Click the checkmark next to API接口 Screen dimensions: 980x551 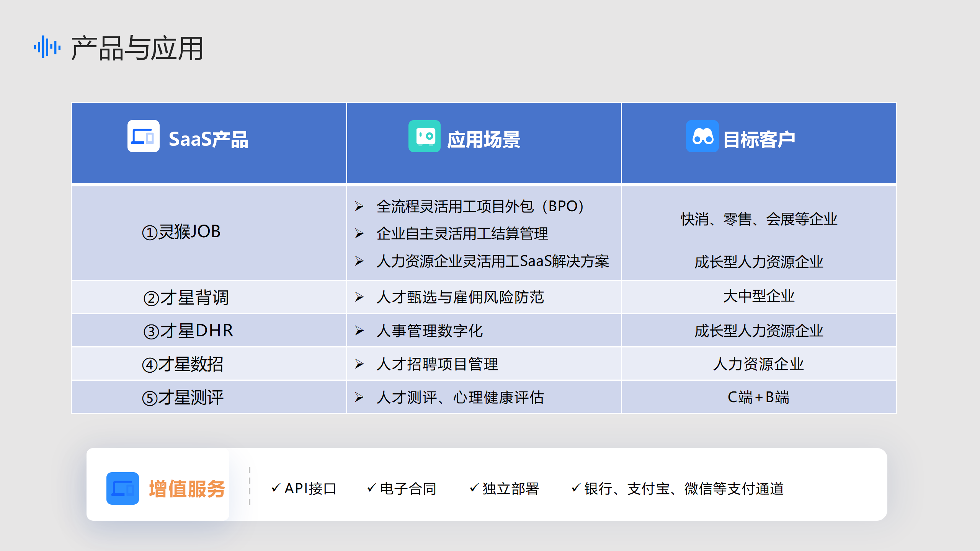(276, 487)
